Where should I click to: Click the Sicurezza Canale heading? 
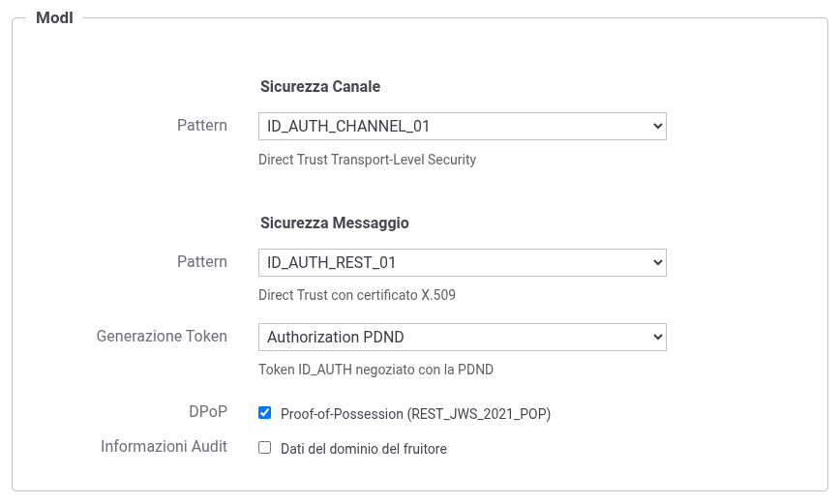pyautogui.click(x=320, y=86)
